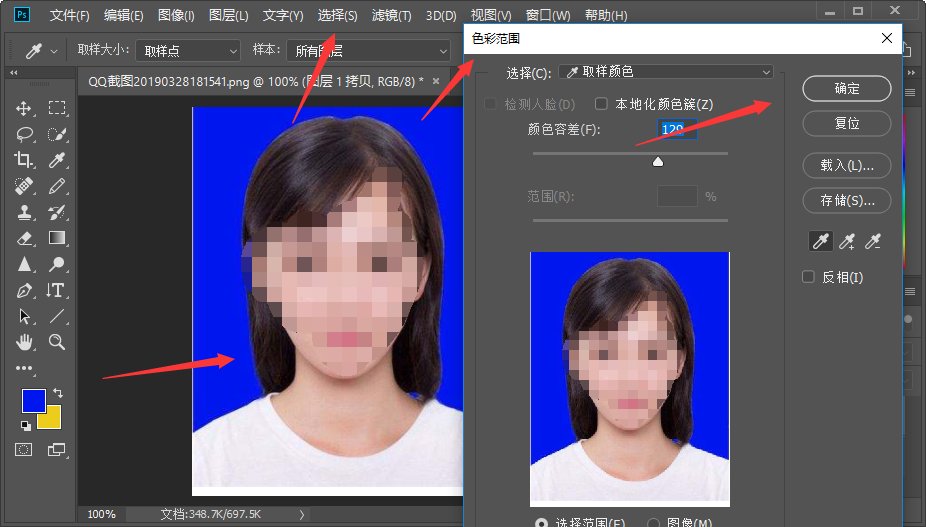Select the Line tool

[57, 316]
